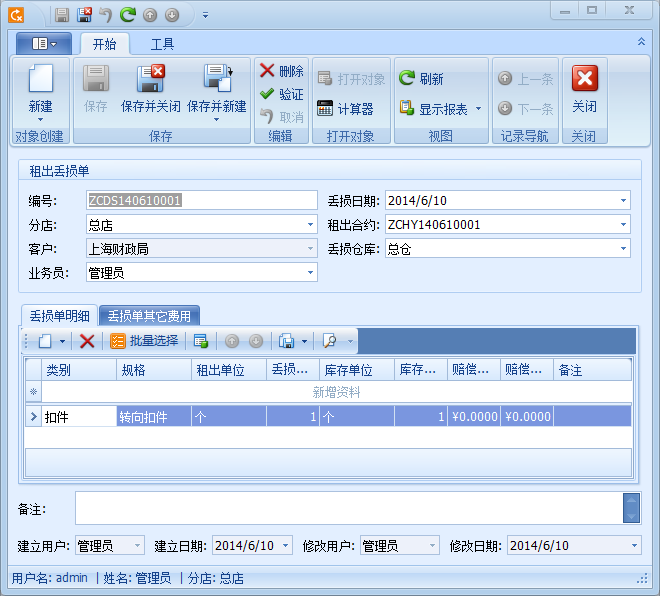The height and width of the screenshot is (596, 660).
Task: Click 保存并新建 (Save and New) icon
Action: click(216, 80)
